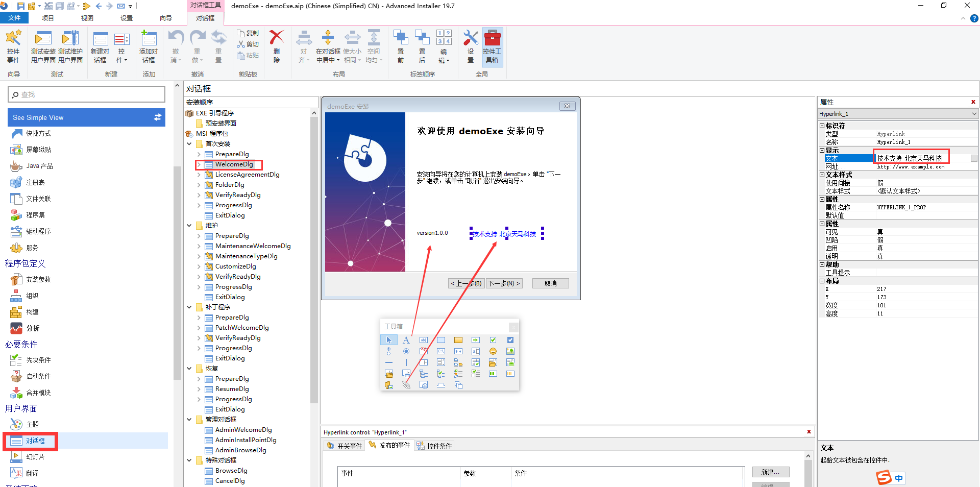Collapse the 补丁程序 folder in tree
The height and width of the screenshot is (487, 980).
(x=189, y=307)
